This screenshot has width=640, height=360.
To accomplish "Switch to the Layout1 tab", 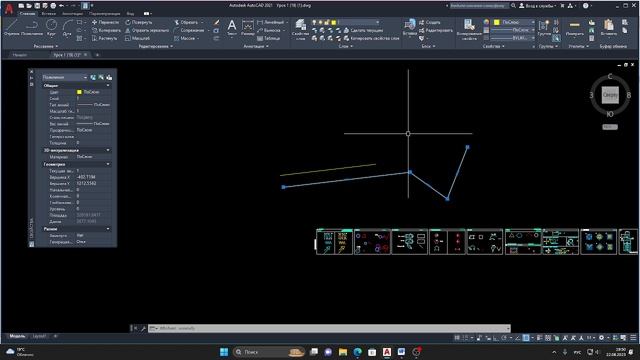I will pyautogui.click(x=40, y=336).
